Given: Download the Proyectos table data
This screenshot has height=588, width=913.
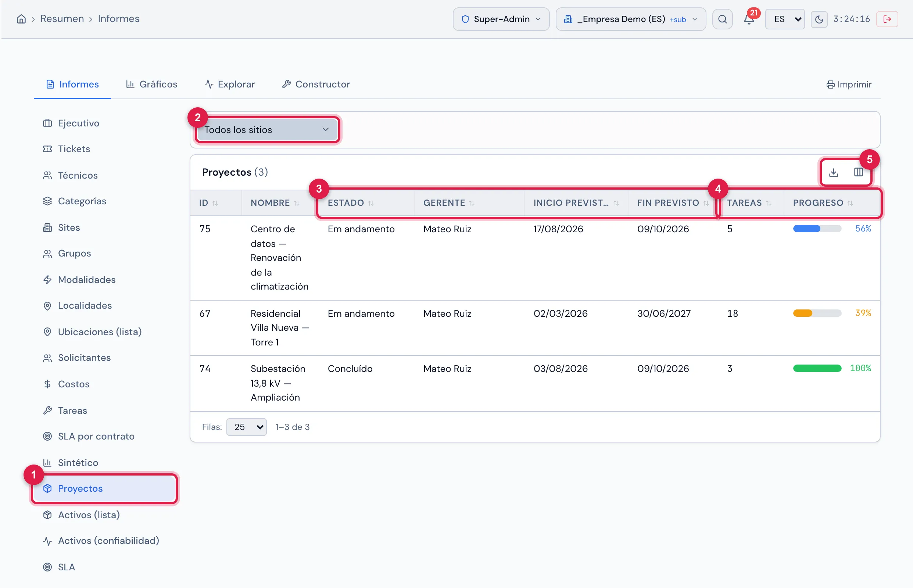Looking at the screenshot, I should coord(833,173).
